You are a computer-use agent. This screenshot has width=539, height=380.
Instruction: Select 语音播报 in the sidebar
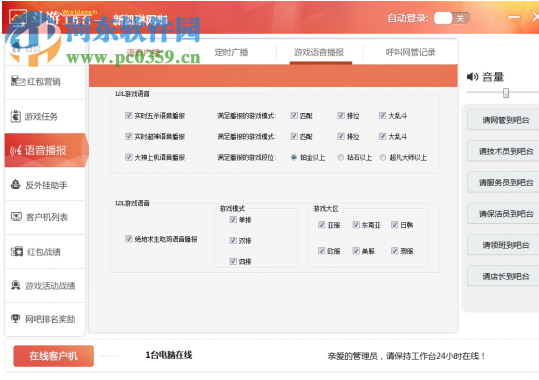[46, 150]
